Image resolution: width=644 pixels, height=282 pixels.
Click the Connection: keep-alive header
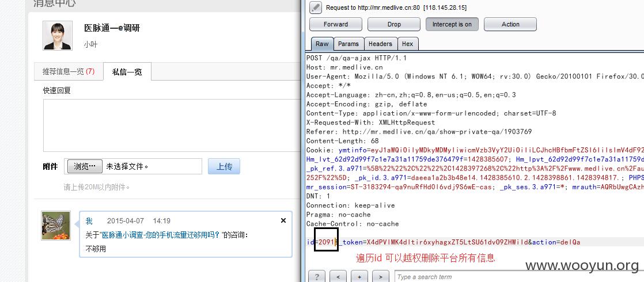tap(350, 205)
